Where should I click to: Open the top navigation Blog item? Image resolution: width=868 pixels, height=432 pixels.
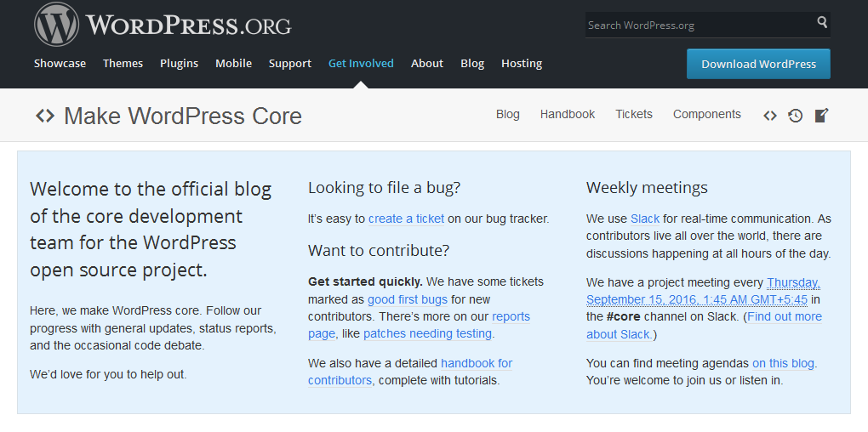pyautogui.click(x=472, y=63)
